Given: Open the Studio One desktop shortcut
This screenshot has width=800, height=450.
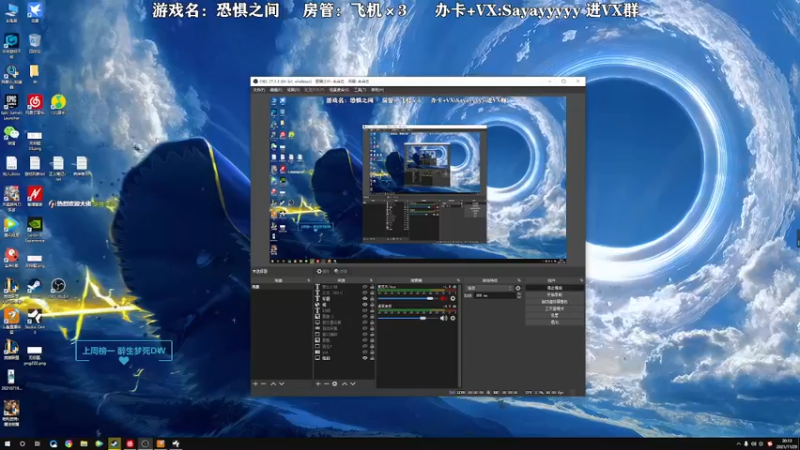Looking at the screenshot, I should (x=34, y=320).
